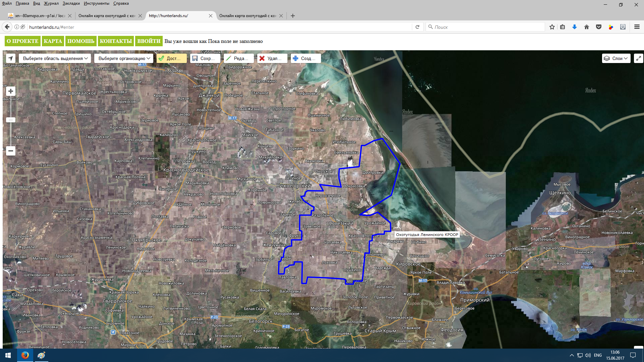
Task: Click the create (Созд...) plus button
Action: pyautogui.click(x=306, y=58)
